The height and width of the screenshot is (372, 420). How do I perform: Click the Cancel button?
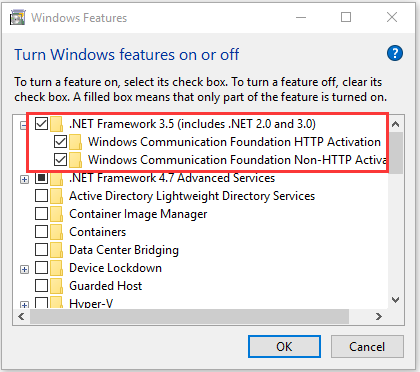point(367,347)
